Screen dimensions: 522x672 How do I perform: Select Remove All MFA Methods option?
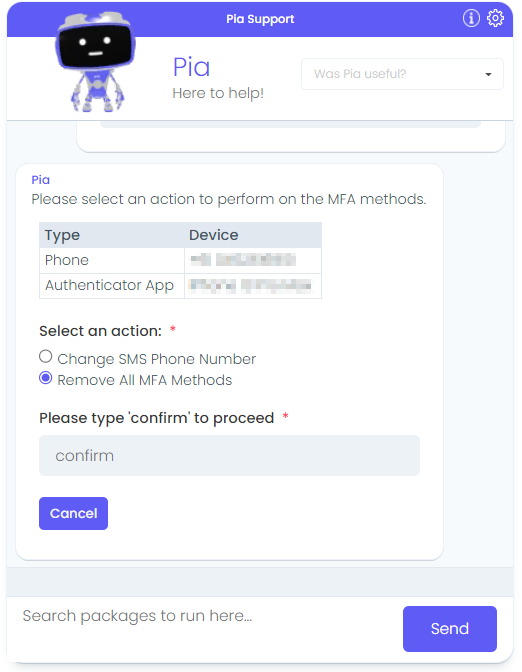click(45, 378)
